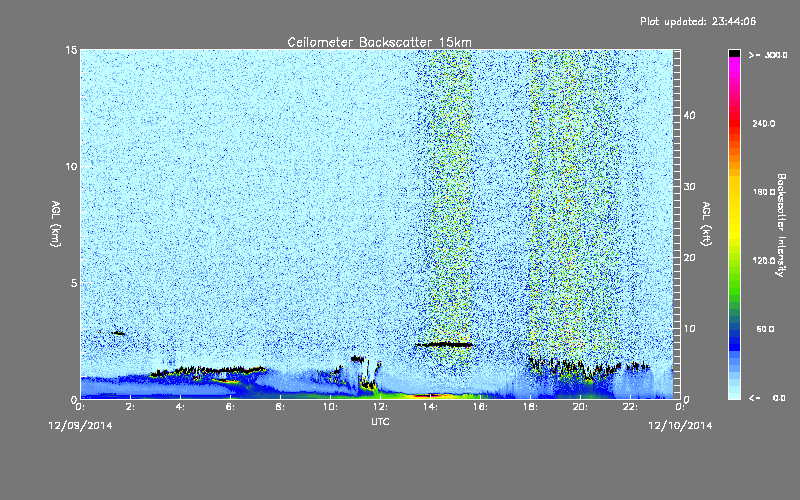This screenshot has width=800, height=500.
Task: Click the "180.0" color bar label
Action: [764, 192]
